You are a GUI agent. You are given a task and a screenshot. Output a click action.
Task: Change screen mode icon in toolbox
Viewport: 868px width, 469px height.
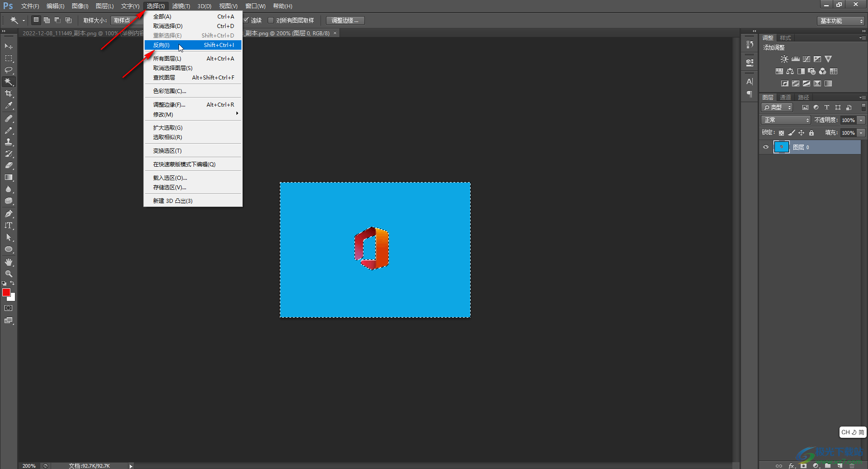(x=9, y=320)
